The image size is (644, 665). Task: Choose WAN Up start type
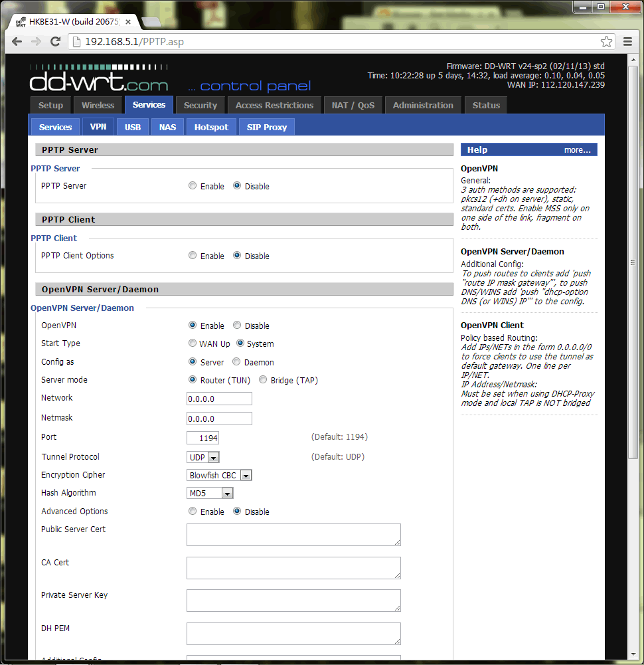point(193,343)
